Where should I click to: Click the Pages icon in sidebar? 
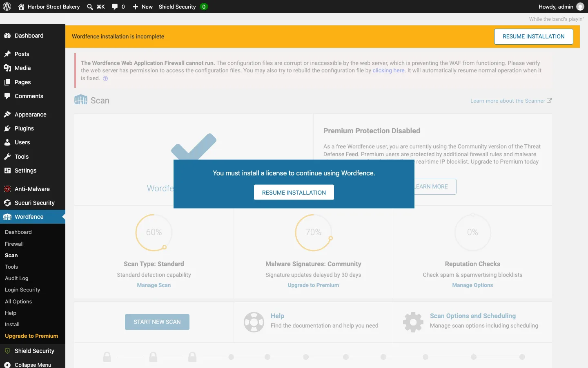(x=7, y=82)
